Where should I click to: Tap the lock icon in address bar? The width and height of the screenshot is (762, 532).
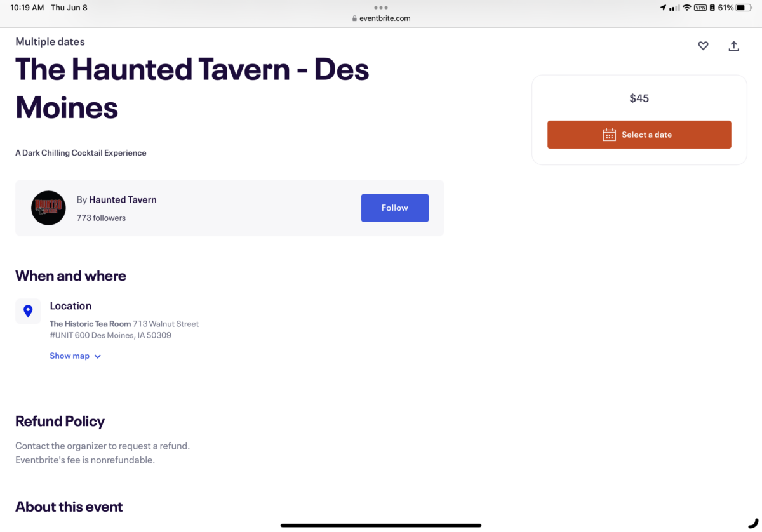point(355,18)
